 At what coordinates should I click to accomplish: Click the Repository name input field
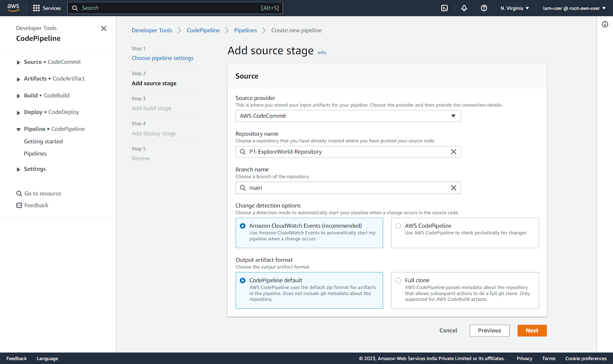348,152
